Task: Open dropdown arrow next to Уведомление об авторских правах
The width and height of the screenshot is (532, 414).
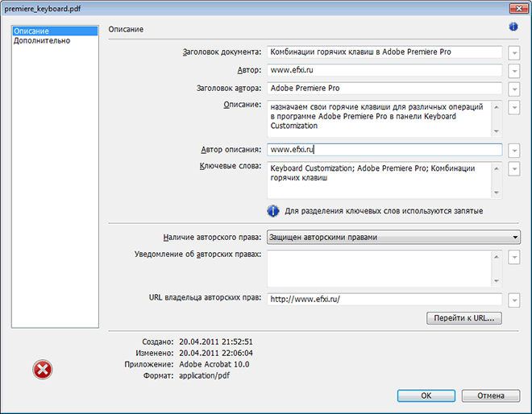Action: click(514, 258)
